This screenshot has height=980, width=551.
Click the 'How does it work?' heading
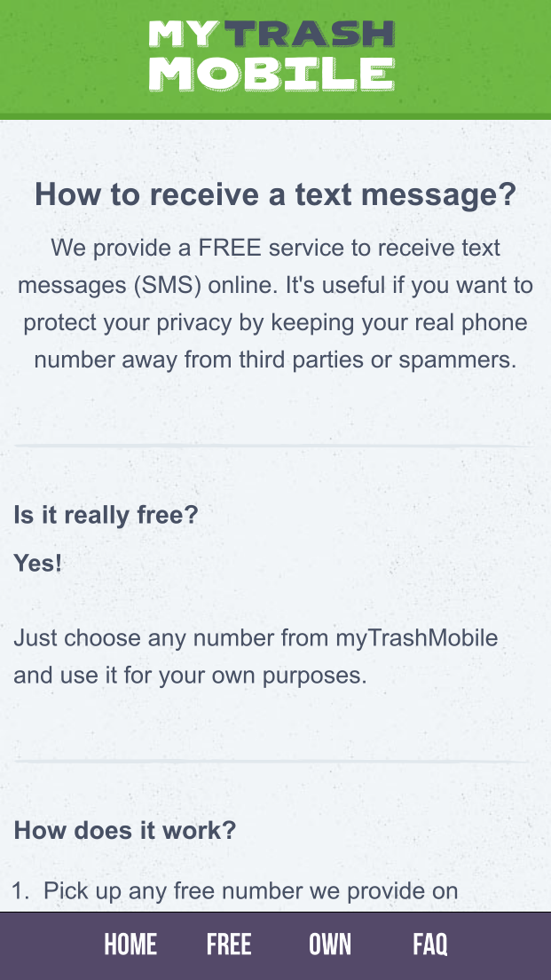tap(125, 831)
